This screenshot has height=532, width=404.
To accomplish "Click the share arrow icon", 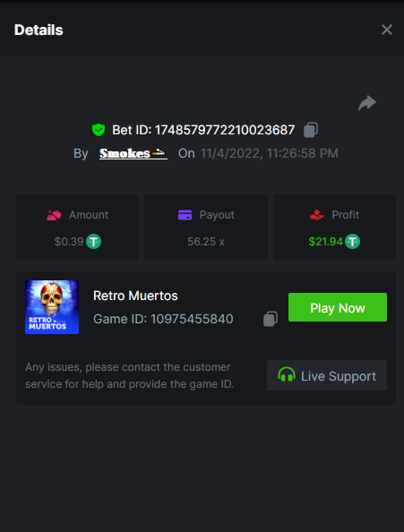I will 367,103.
